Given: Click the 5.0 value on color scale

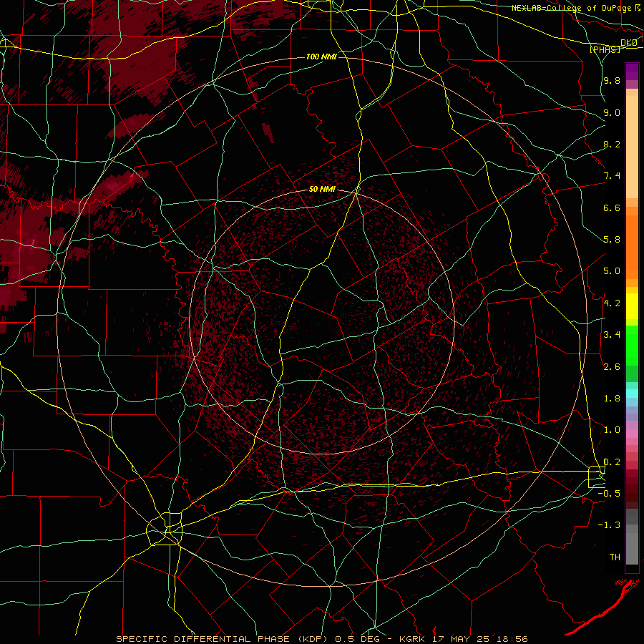Looking at the screenshot, I should [x=612, y=271].
